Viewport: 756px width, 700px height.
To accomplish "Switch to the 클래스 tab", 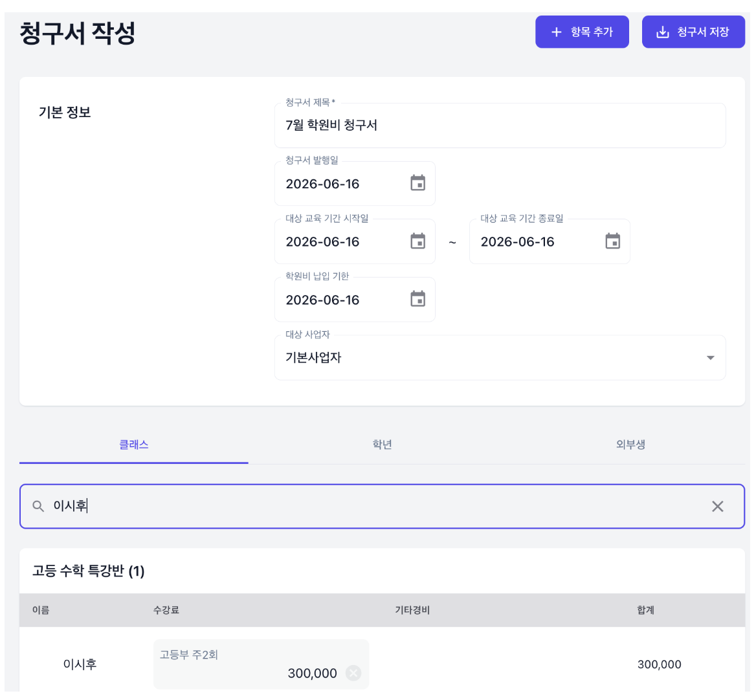I will click(133, 444).
